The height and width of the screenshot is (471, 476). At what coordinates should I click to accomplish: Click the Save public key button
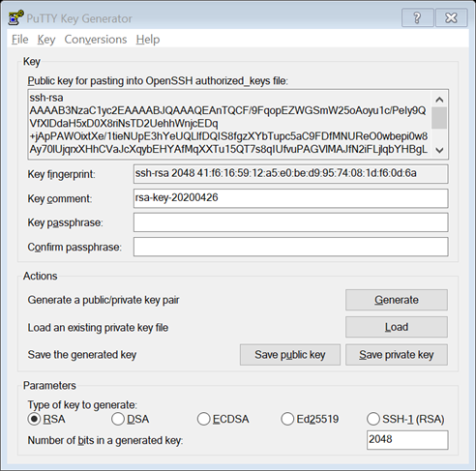[290, 355]
